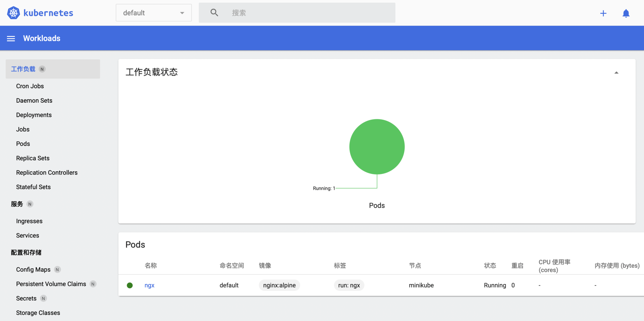This screenshot has width=644, height=321.
Task: Toggle the navigation hamburger menu
Action: (11, 38)
